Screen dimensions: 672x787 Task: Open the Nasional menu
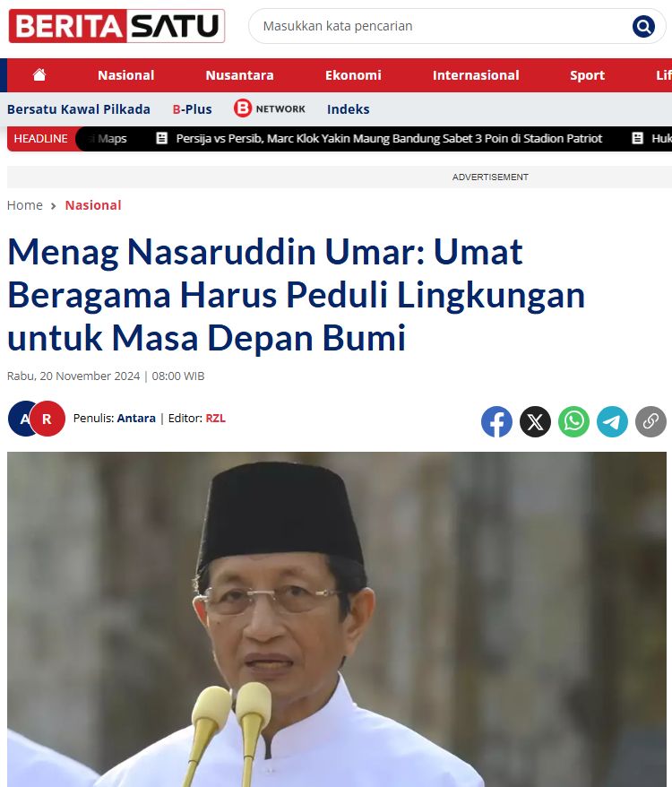click(126, 75)
